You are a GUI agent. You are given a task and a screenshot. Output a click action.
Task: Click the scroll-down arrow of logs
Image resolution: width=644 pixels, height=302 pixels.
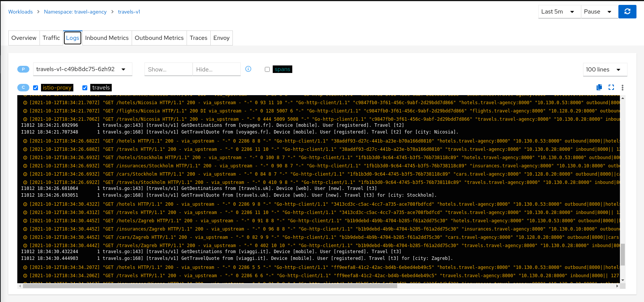[623, 280]
